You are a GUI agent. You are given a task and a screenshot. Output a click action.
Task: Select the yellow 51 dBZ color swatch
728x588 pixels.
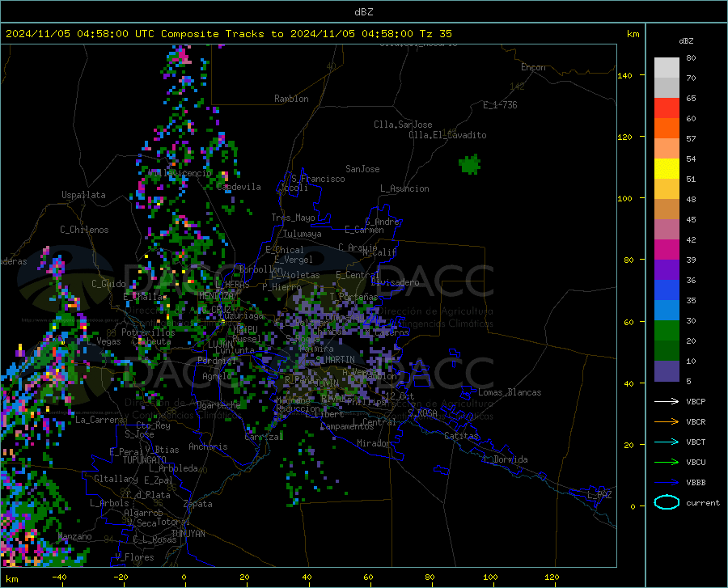667,169
